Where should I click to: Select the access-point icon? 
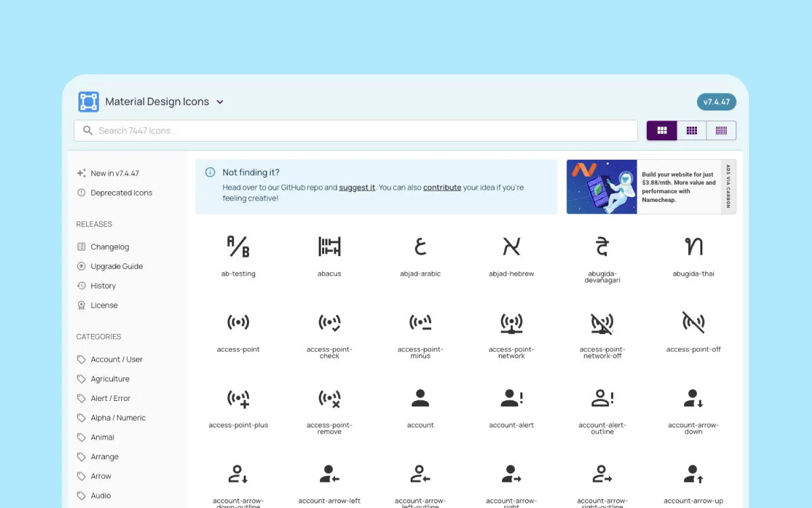click(238, 323)
